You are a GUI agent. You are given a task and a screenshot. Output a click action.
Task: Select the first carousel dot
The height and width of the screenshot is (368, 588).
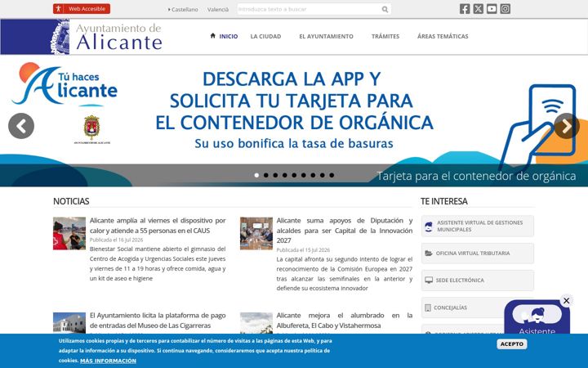tap(256, 175)
